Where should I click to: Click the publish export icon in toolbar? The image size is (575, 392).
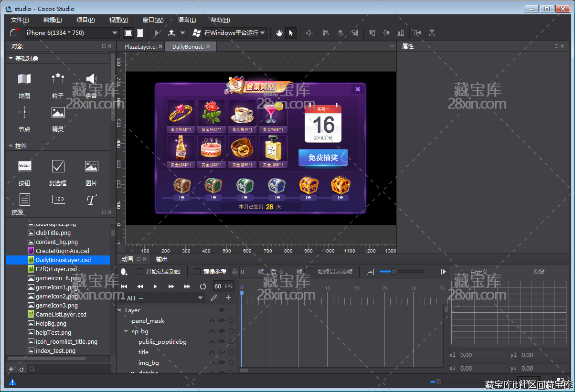(171, 33)
